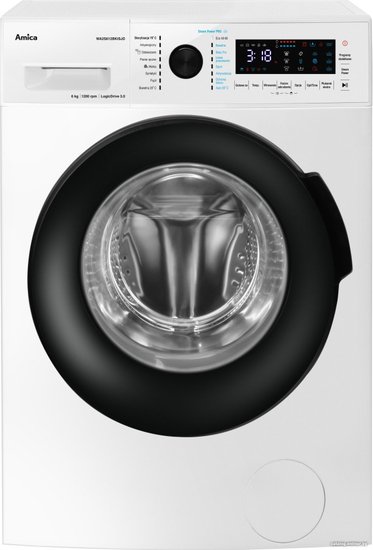Open the detergent drawer handle
This screenshot has height=550, width=373.
pyautogui.click(x=67, y=78)
